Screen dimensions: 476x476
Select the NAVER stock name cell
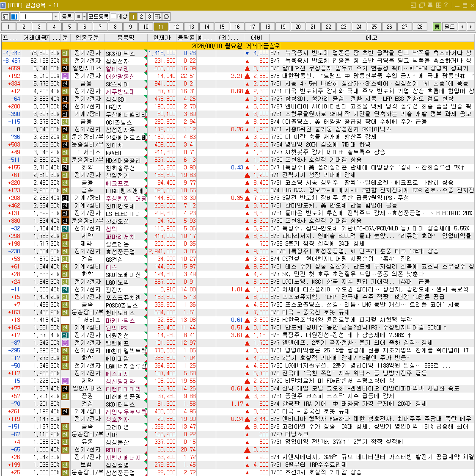tap(126, 152)
